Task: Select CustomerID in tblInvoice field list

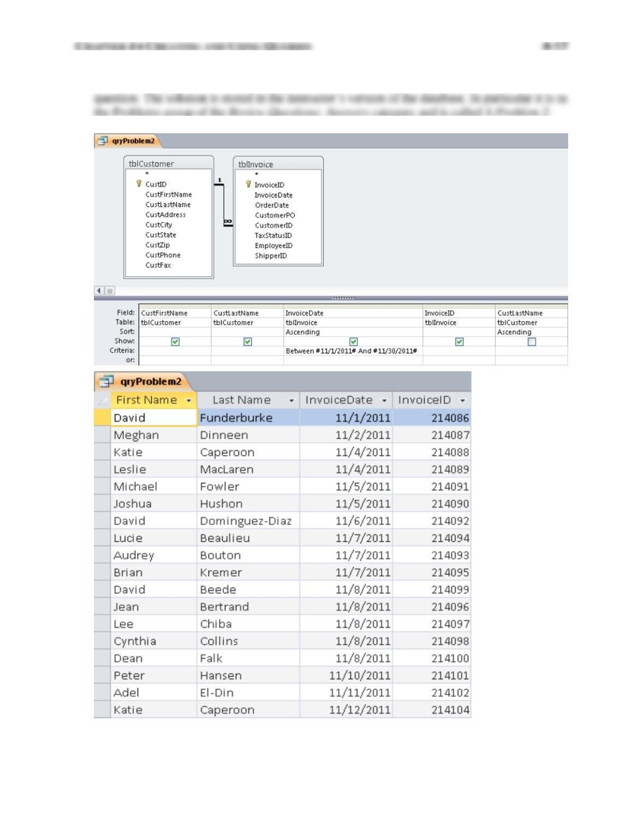Action: click(273, 226)
